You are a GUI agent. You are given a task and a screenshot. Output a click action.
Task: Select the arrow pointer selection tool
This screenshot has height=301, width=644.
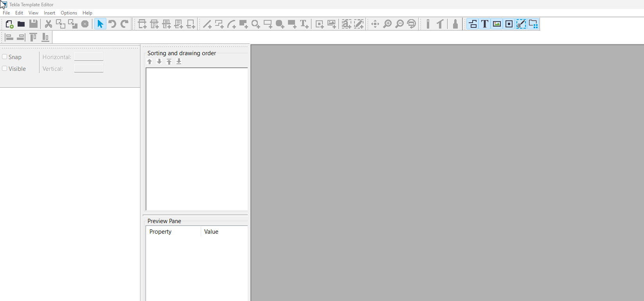click(100, 24)
